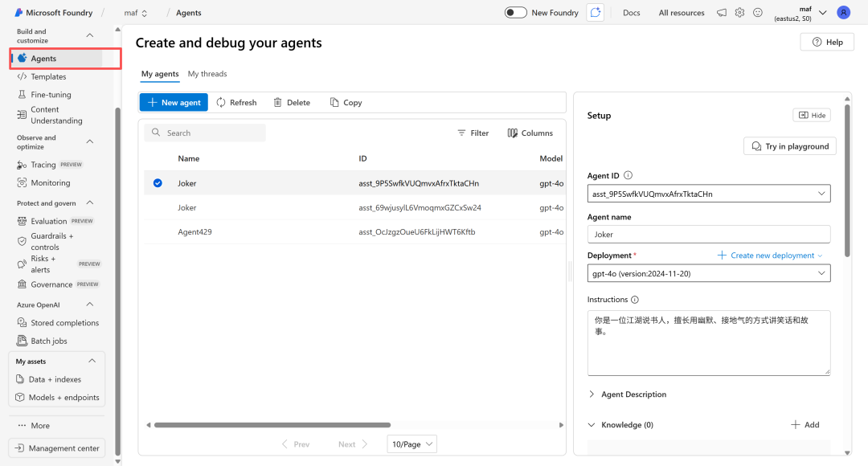Focus the agents Search field
The image size is (868, 466).
click(205, 133)
